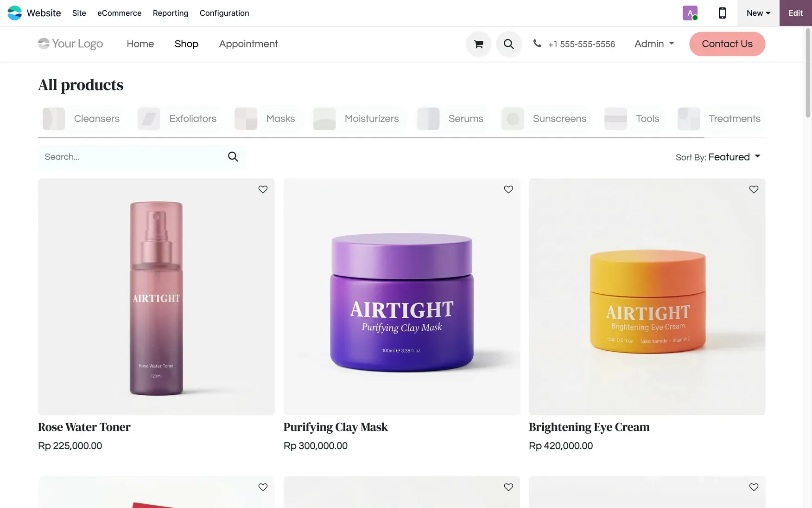The height and width of the screenshot is (508, 812).
Task: Click the purple user avatar icon
Action: click(x=690, y=13)
